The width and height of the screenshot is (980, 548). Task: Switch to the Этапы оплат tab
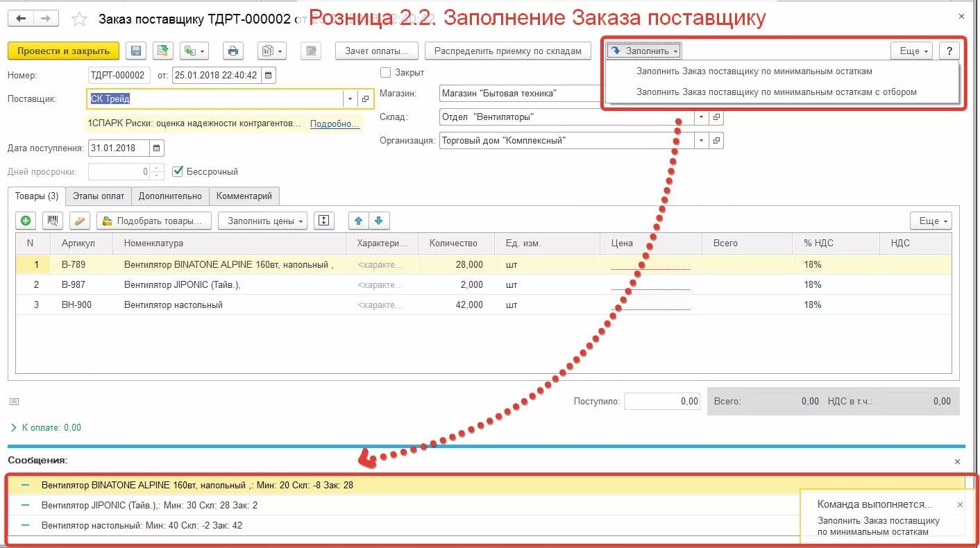99,196
